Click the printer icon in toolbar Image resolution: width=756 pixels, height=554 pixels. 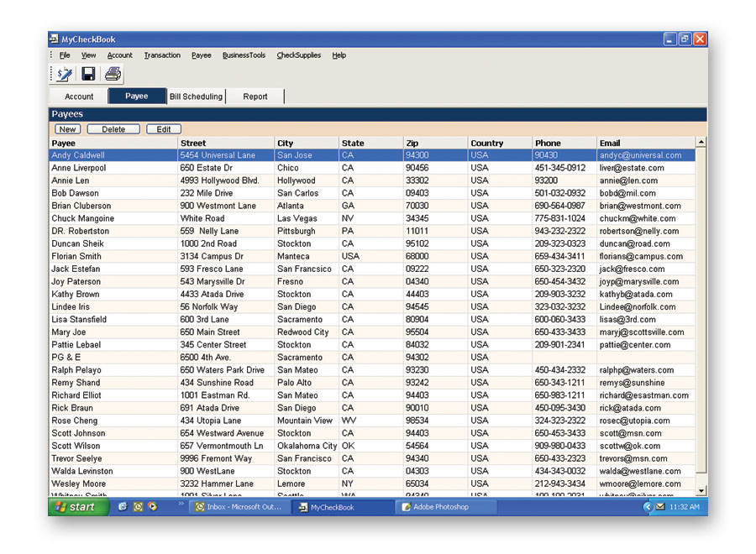[x=113, y=74]
